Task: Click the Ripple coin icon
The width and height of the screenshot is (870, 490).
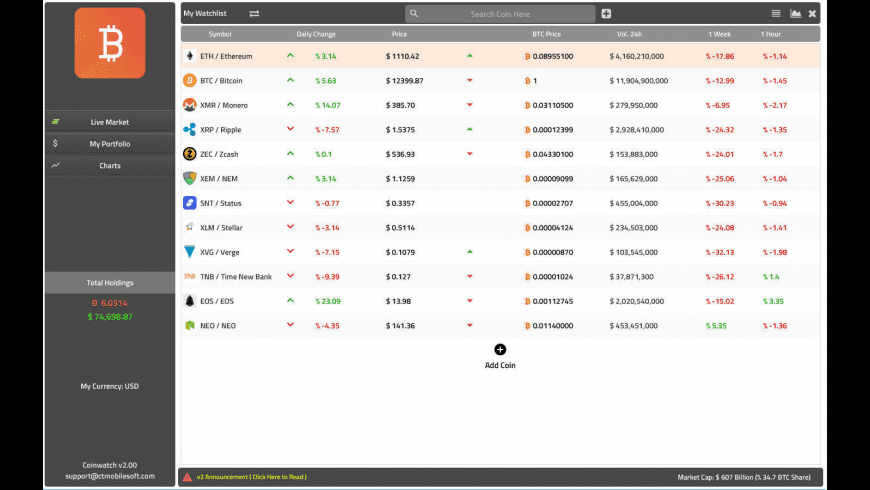Action: point(190,129)
